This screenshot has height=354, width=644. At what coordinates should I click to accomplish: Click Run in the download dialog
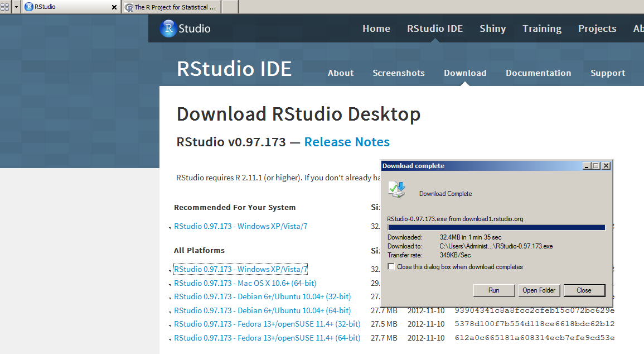coord(493,290)
